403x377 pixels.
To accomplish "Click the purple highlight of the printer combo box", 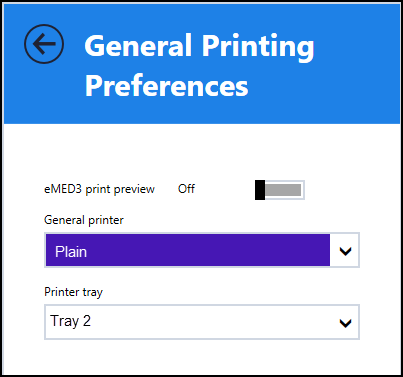I will click(x=188, y=250).
